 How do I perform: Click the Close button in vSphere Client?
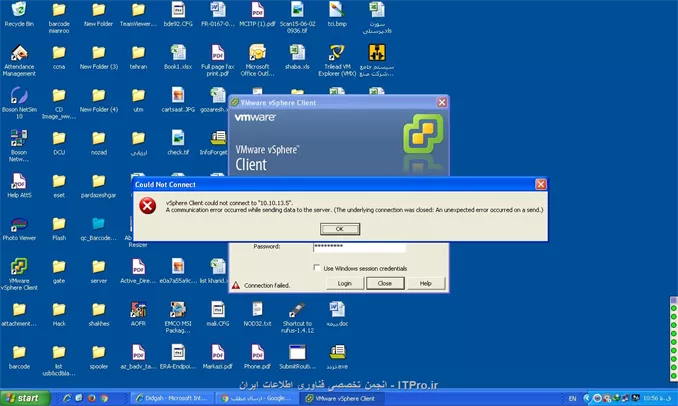click(x=385, y=283)
